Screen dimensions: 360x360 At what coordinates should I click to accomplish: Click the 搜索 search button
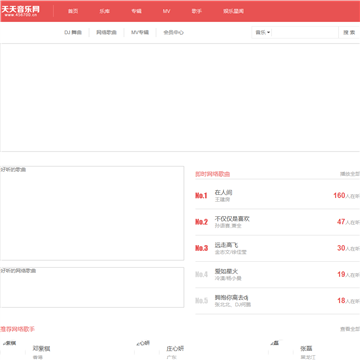coord(349,32)
